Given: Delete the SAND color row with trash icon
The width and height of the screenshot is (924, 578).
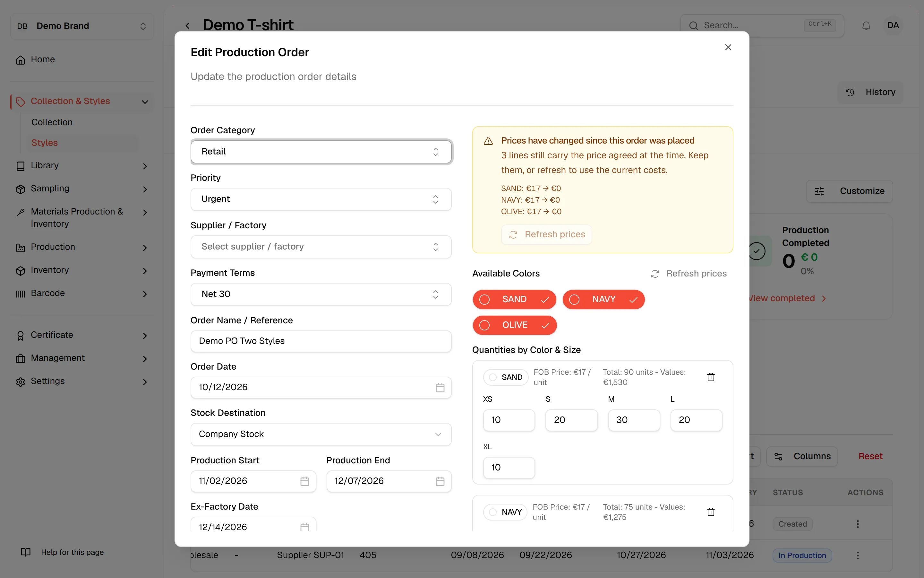Looking at the screenshot, I should [x=711, y=377].
